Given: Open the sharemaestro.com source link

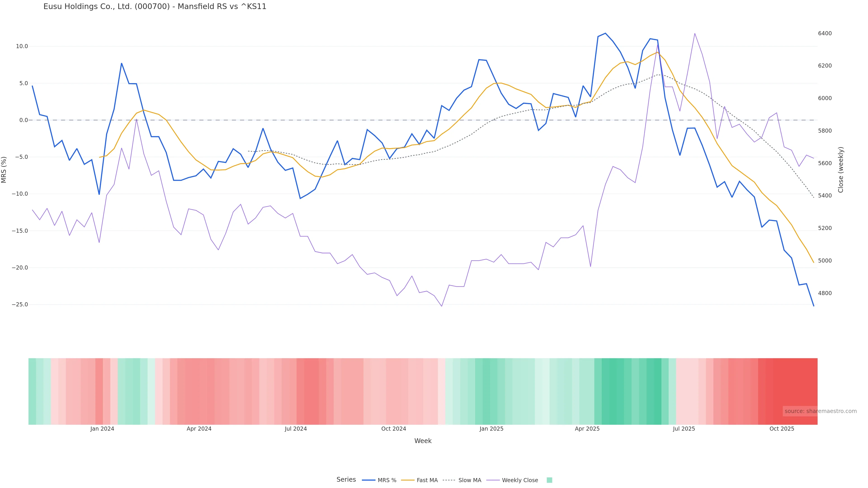Looking at the screenshot, I should click(x=821, y=411).
